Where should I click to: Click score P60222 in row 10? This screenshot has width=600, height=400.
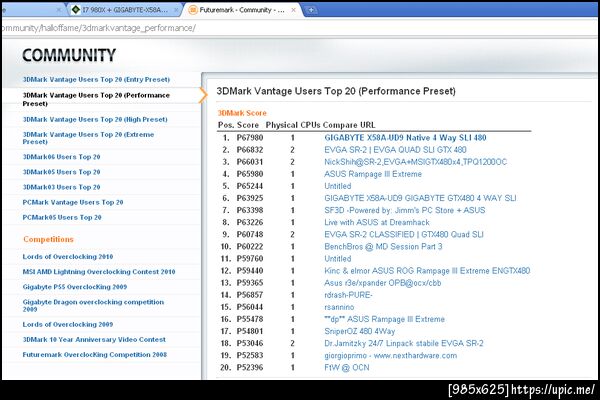point(250,247)
